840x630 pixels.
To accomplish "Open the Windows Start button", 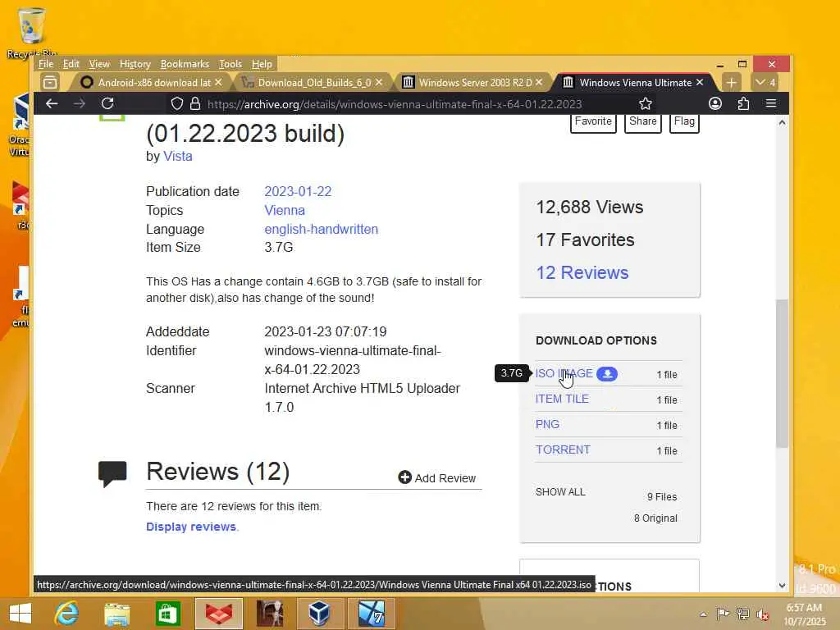I will tap(21, 614).
